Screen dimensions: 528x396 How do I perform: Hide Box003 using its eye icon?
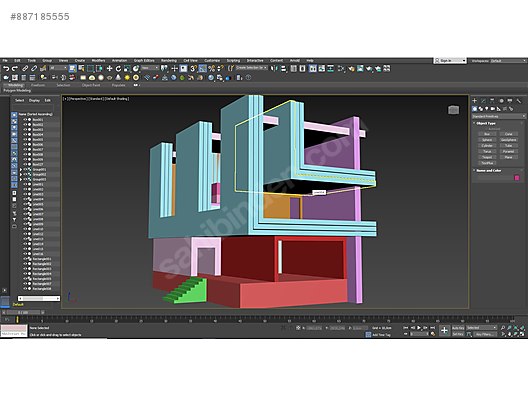pyautogui.click(x=25, y=130)
